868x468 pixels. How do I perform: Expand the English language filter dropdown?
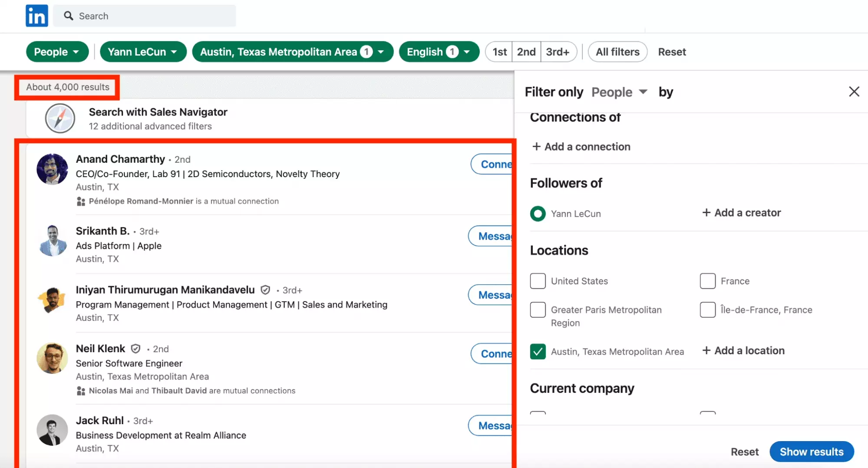pos(439,52)
